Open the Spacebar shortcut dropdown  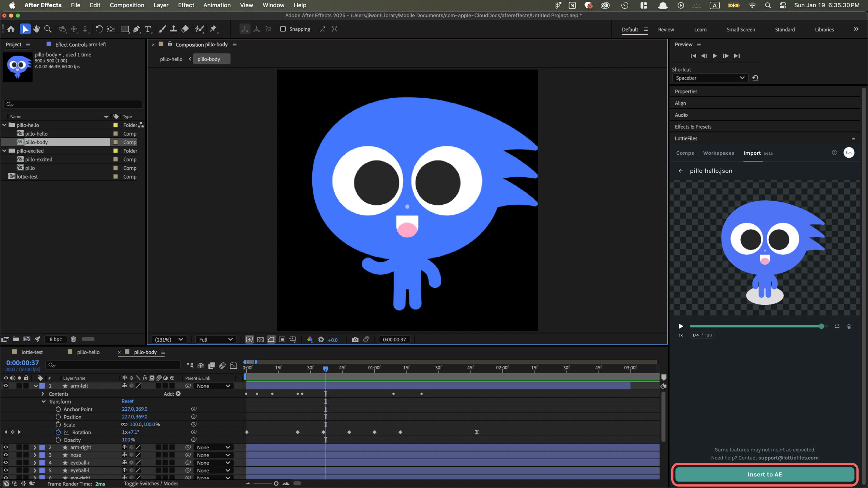coord(710,78)
